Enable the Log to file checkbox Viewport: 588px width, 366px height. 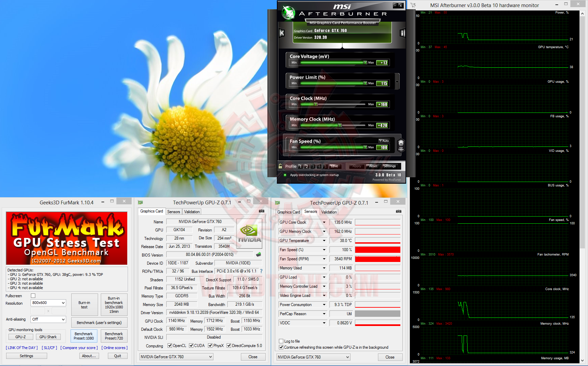(x=281, y=341)
